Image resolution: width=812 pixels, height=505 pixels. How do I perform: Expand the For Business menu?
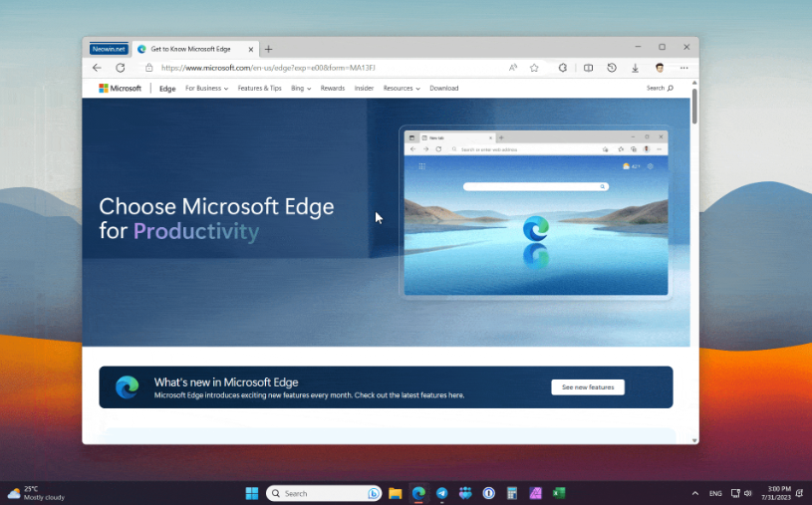click(206, 88)
